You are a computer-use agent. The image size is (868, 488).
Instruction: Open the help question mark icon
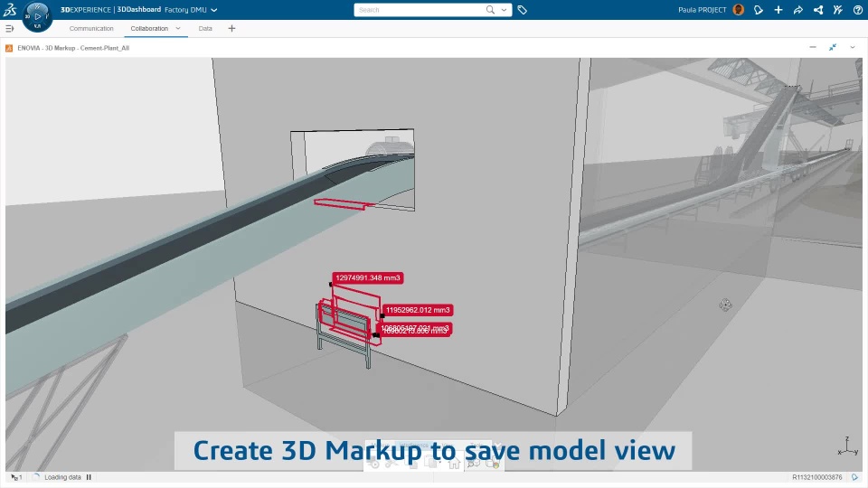[858, 10]
